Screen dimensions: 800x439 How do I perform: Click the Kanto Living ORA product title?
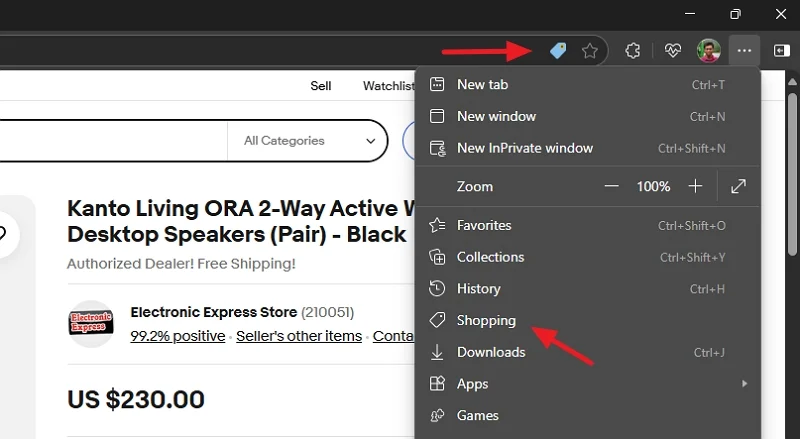point(241,221)
